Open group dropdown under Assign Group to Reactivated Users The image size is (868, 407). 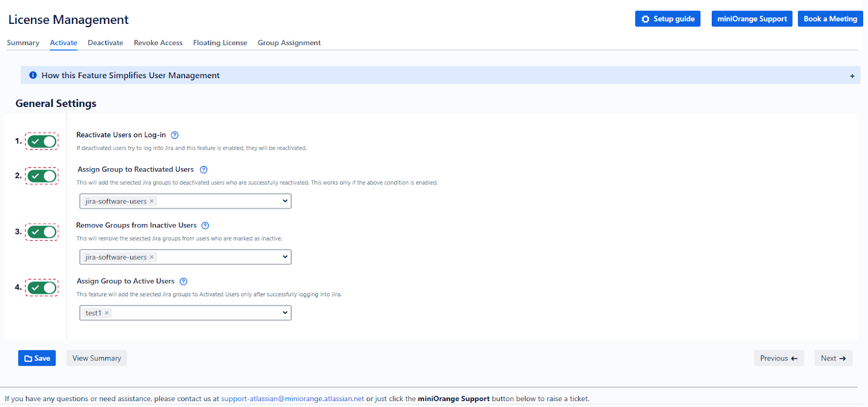pos(186,201)
